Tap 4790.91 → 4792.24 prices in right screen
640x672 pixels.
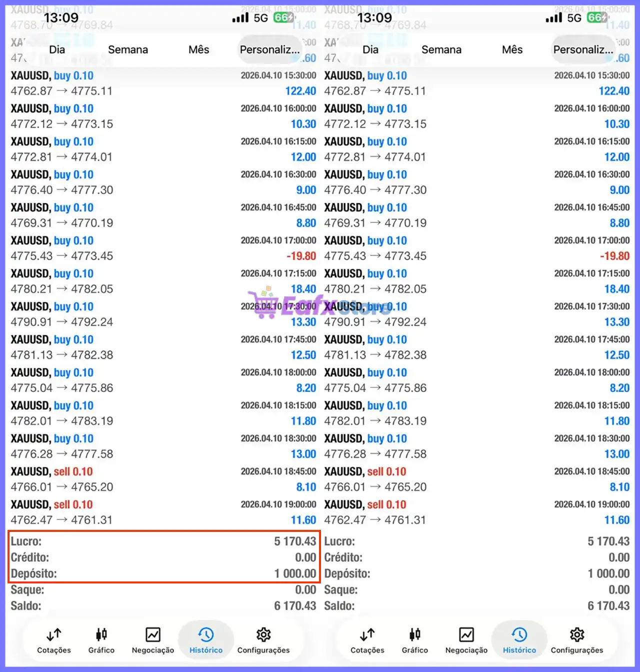coord(375,322)
